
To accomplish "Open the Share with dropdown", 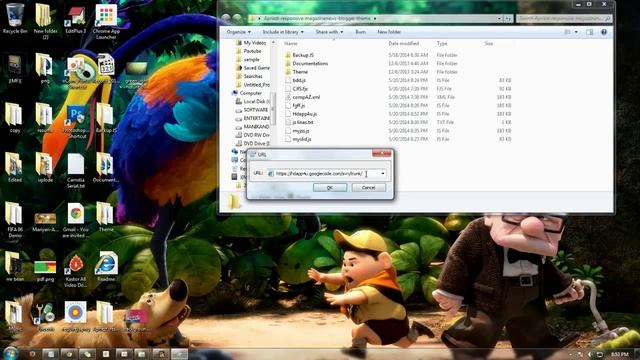I will click(x=329, y=32).
